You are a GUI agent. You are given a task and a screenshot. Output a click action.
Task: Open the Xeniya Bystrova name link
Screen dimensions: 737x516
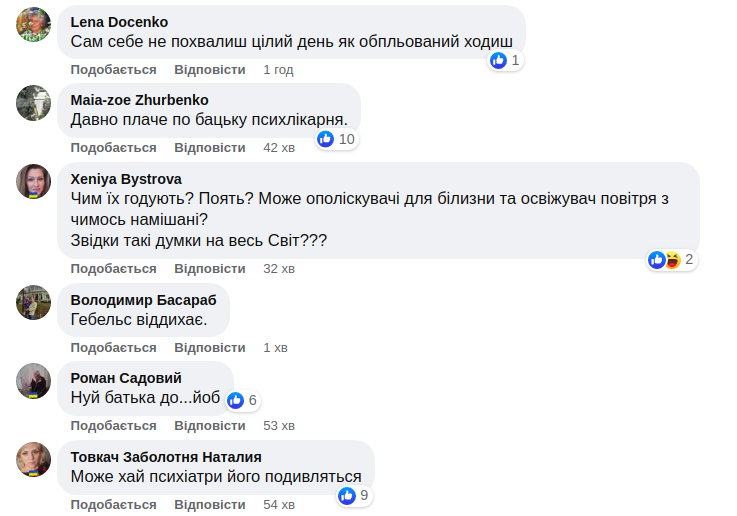pos(126,178)
